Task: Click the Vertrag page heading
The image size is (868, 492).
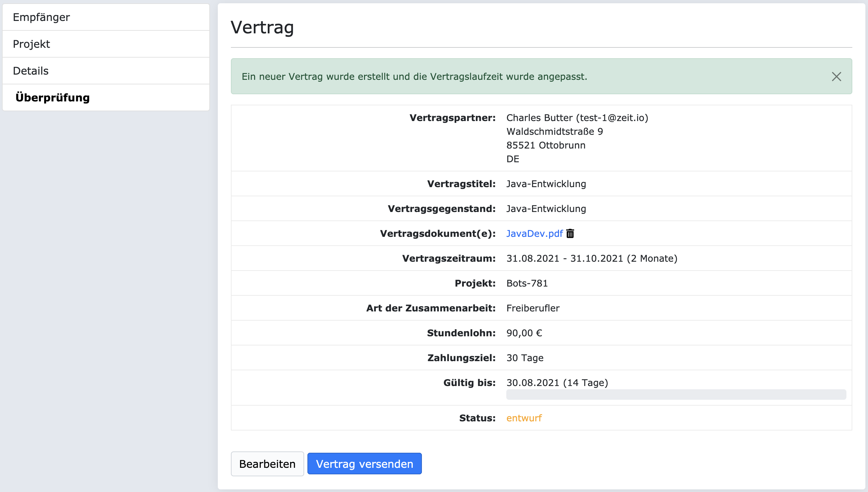Action: 262,27
